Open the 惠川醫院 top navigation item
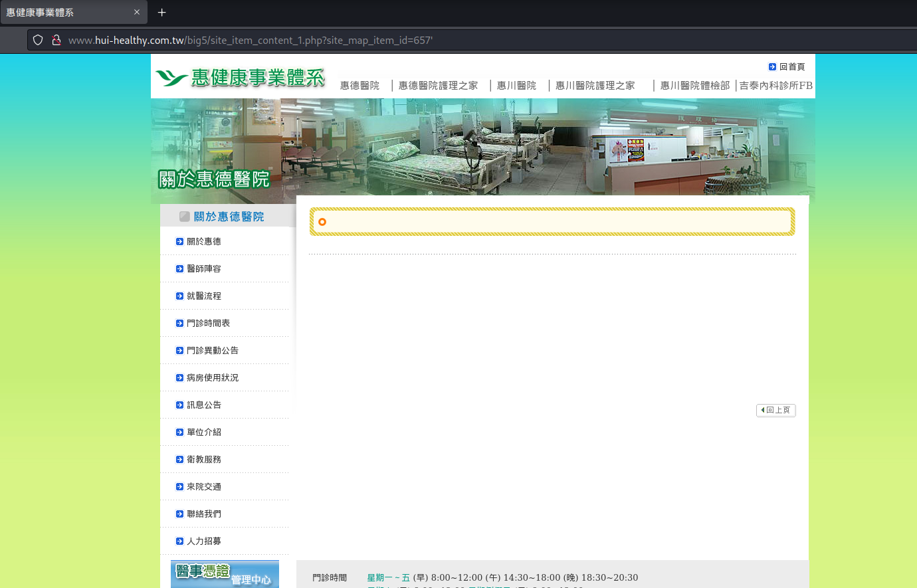 tap(516, 86)
